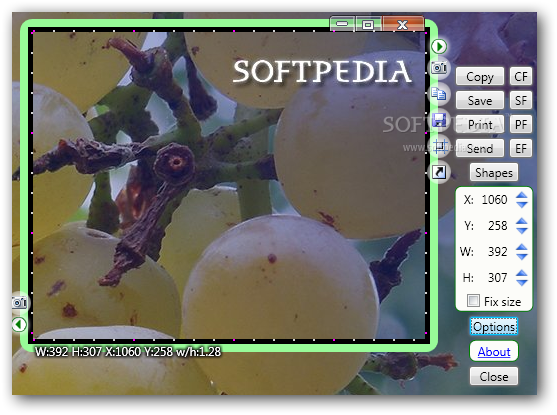Click the PF button
The height and width of the screenshot is (415, 557).
(521, 124)
